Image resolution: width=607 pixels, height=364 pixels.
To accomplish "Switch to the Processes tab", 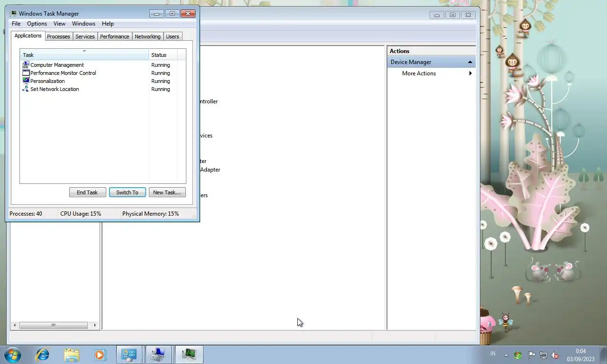I will tap(58, 36).
